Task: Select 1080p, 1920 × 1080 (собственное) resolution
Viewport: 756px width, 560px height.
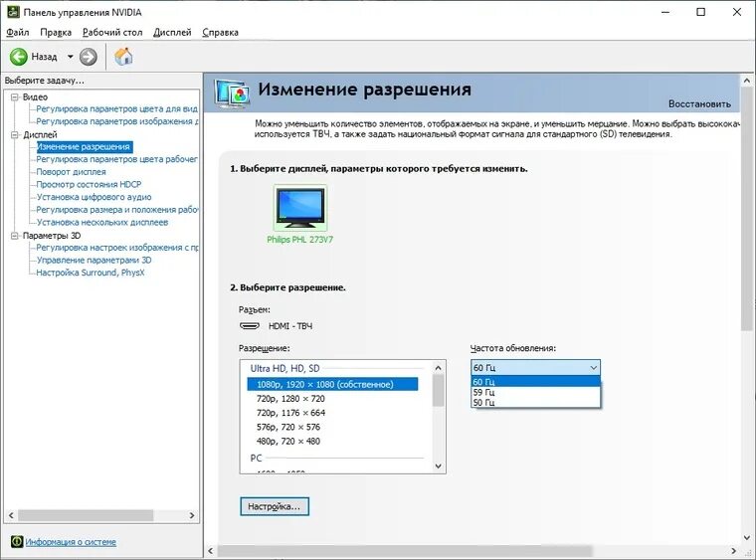Action: click(332, 384)
